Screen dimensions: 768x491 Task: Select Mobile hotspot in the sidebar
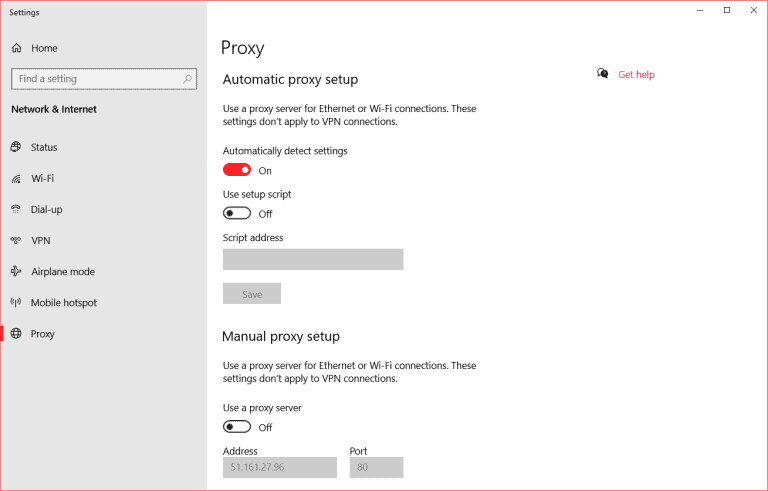point(64,303)
